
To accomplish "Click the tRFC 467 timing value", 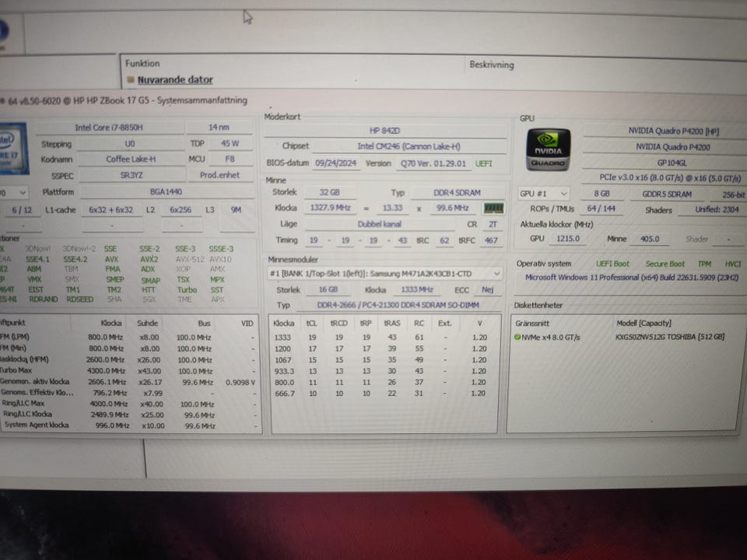I will point(491,240).
